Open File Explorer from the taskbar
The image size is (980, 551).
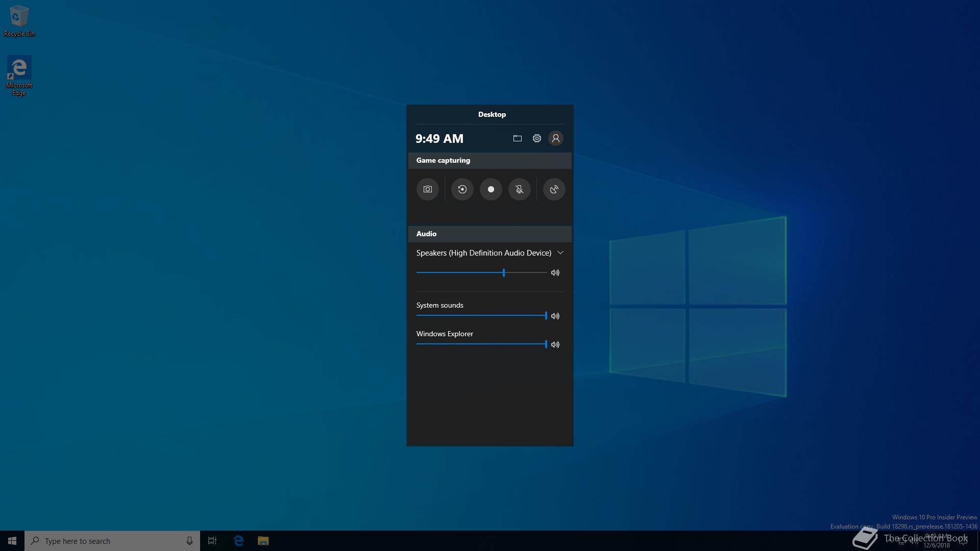[x=263, y=541]
